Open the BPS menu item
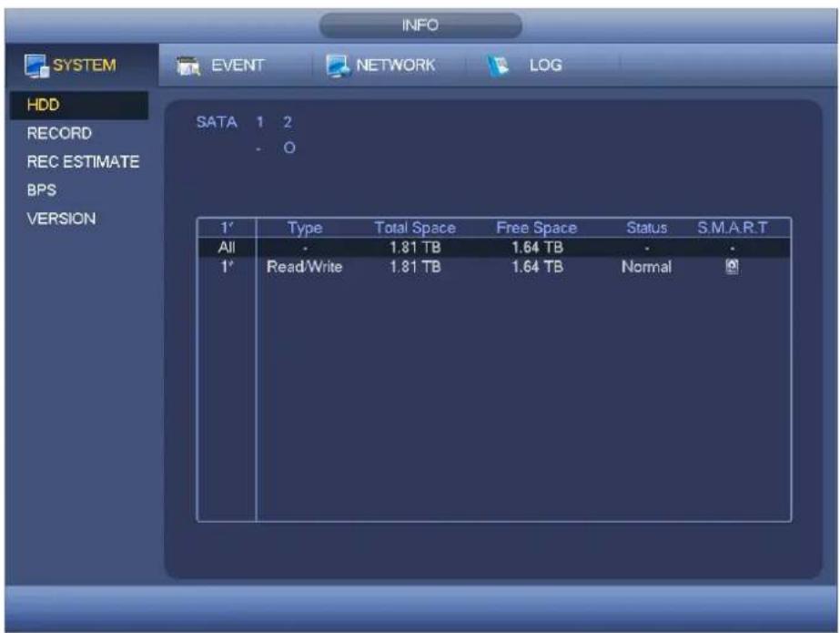 (x=42, y=190)
